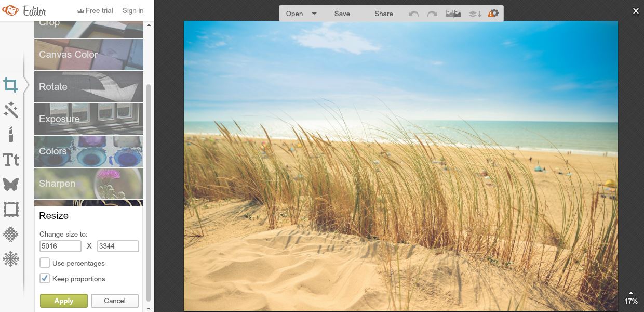Enable the Use percentages checkbox
The height and width of the screenshot is (312, 644).
click(45, 263)
